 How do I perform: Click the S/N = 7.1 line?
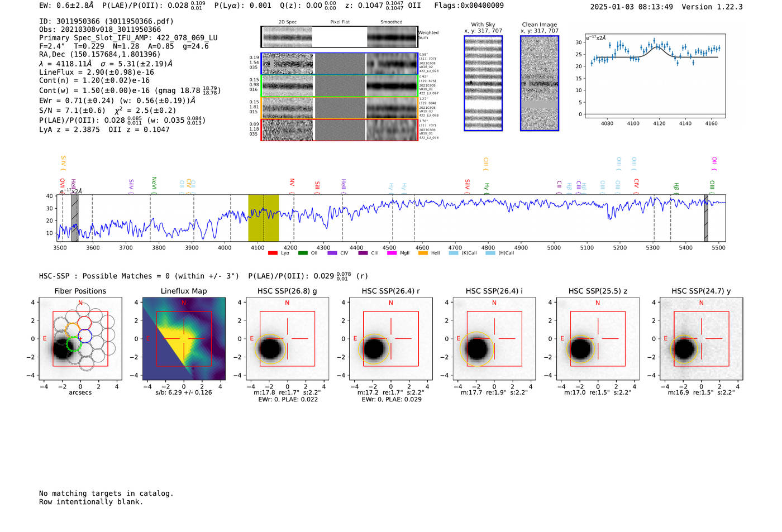108,110
